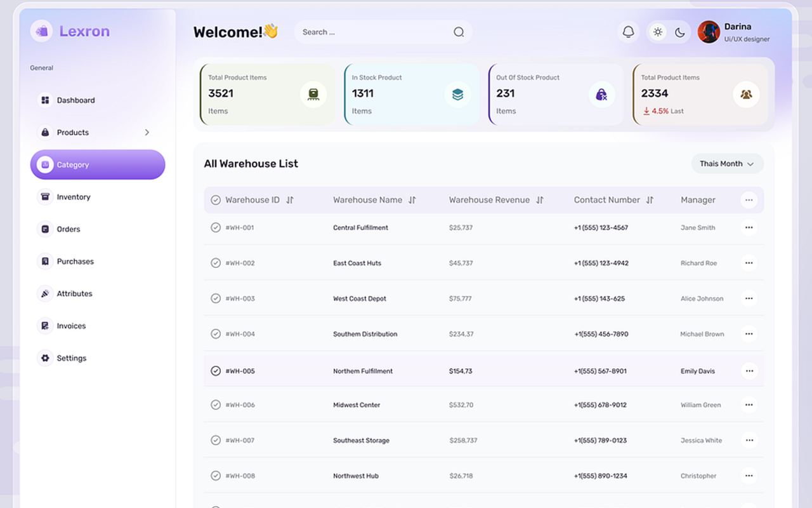
Task: Sort the table by Warehouse Revenue
Action: pyautogui.click(x=539, y=199)
